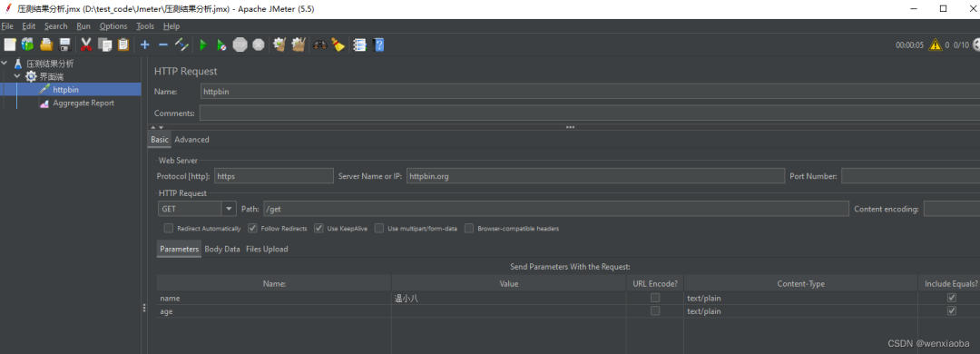Open the File menu
This screenshot has width=980, height=354.
[x=7, y=26]
